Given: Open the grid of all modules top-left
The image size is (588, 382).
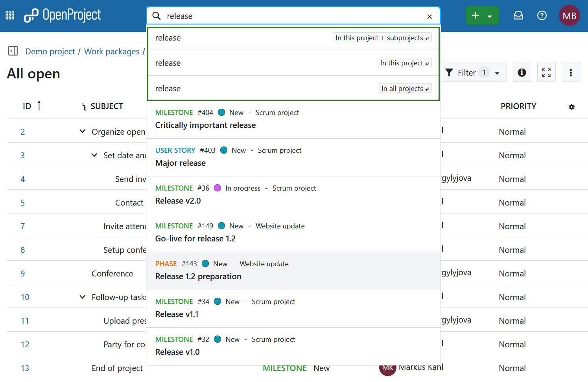Looking at the screenshot, I should pos(9,15).
